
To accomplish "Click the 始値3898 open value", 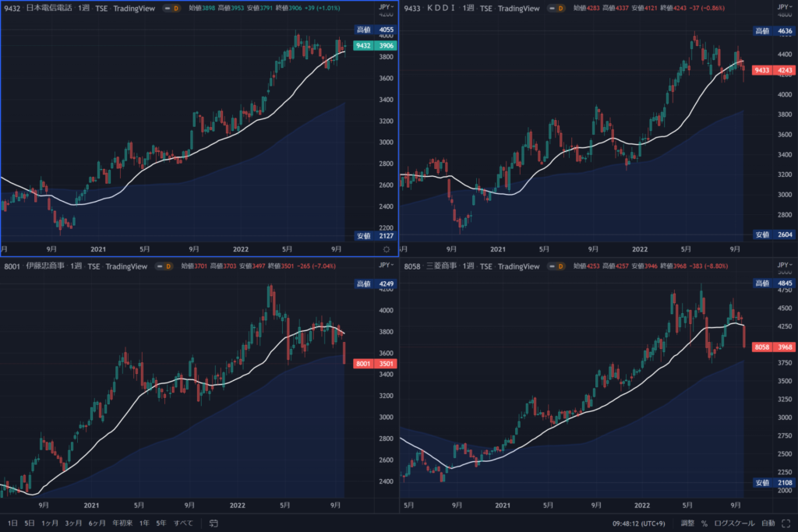I will point(202,8).
